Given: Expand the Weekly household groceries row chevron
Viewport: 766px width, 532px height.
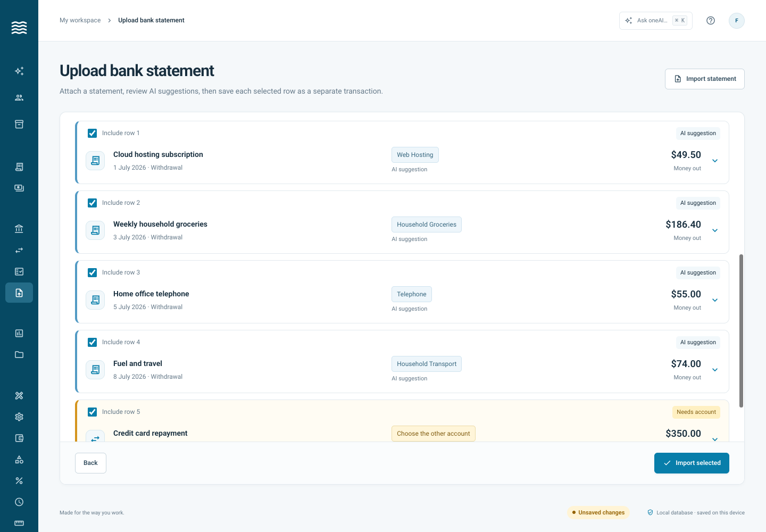Looking at the screenshot, I should coord(715,230).
